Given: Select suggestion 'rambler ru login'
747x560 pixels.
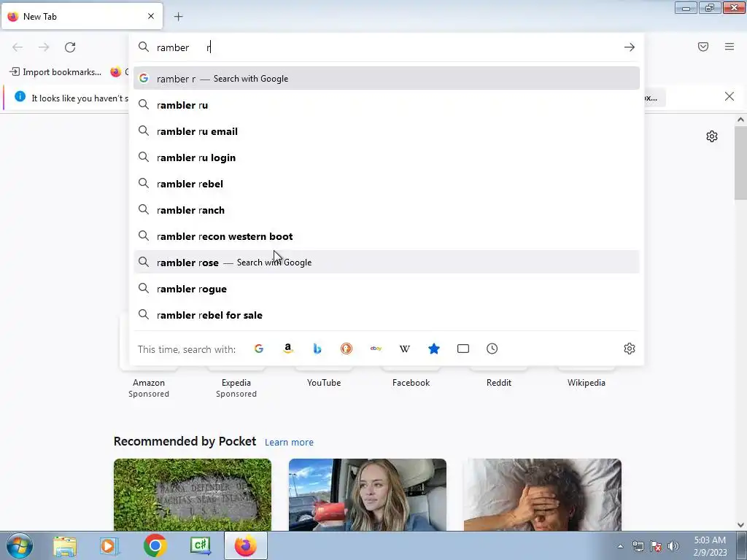Looking at the screenshot, I should click(387, 157).
